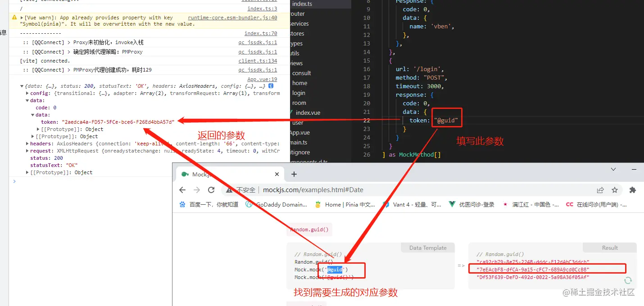Screen dimensions: 644x306
Task: Open runtime-core.esm-bundler.js:40 source link
Action: point(232,18)
